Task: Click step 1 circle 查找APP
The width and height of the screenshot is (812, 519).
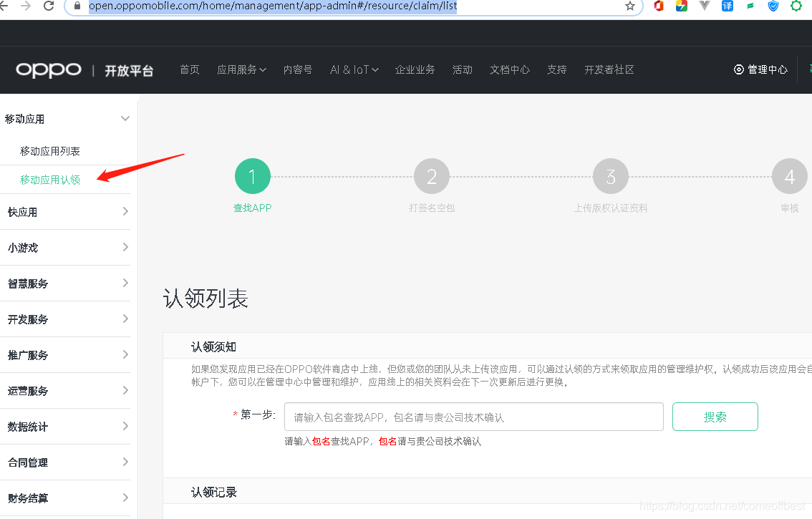Action: coord(253,176)
